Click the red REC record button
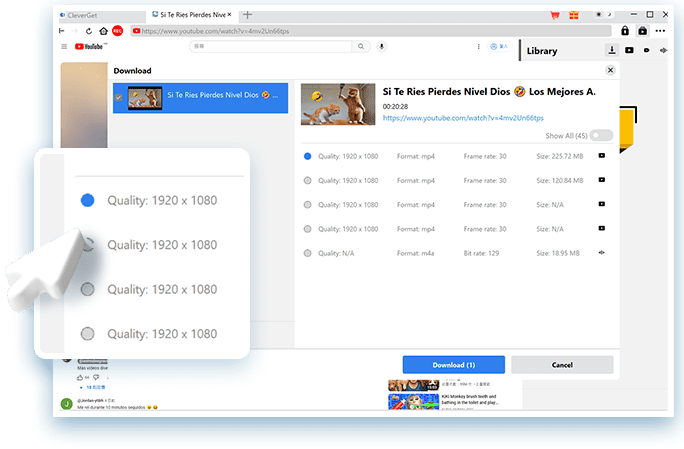 point(117,31)
